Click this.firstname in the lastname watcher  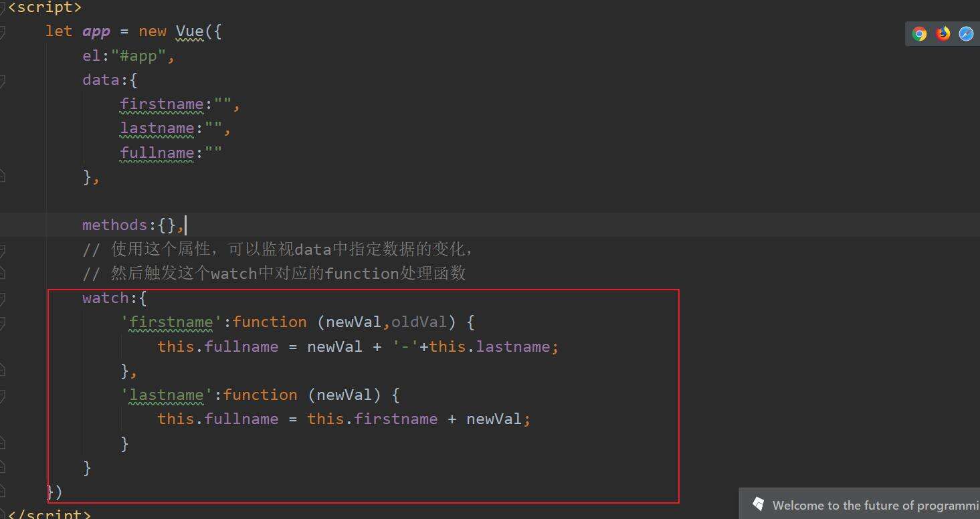point(372,419)
